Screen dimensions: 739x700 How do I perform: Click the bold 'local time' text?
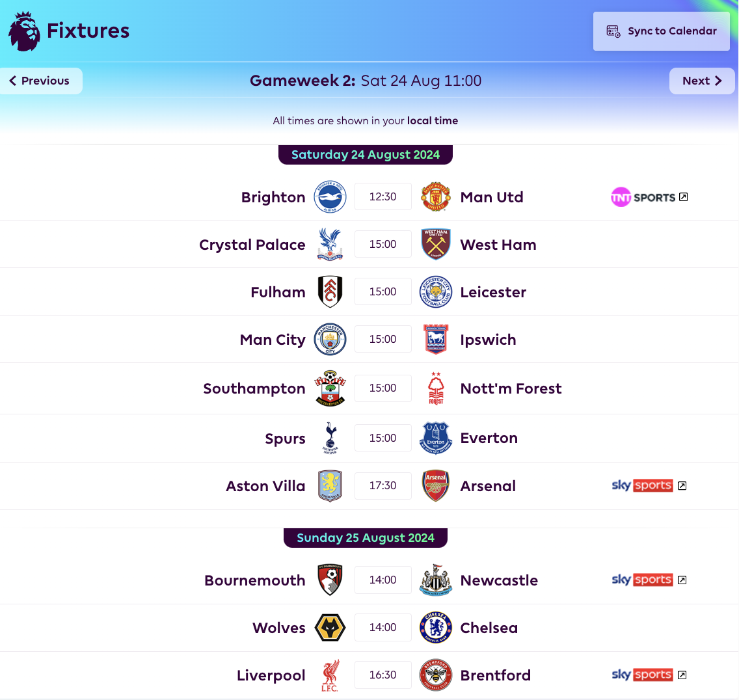point(432,120)
